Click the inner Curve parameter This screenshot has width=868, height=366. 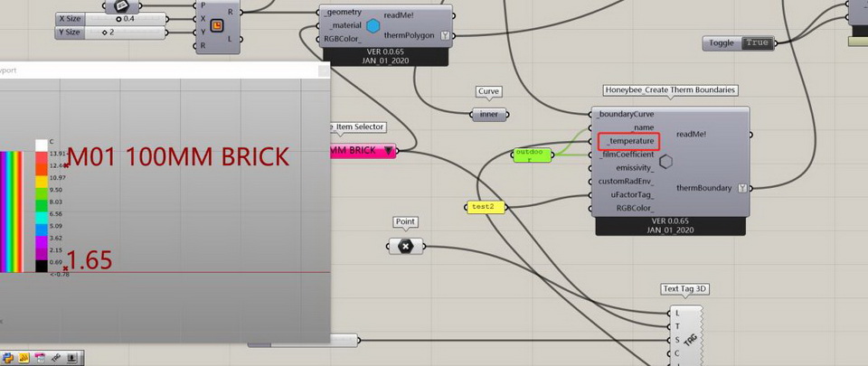[x=488, y=114]
